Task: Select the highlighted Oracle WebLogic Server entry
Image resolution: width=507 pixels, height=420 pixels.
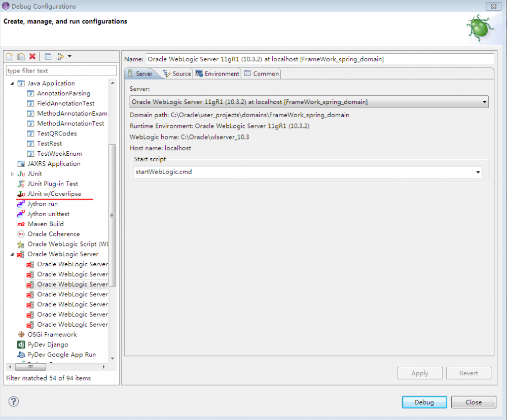Action: click(73, 285)
